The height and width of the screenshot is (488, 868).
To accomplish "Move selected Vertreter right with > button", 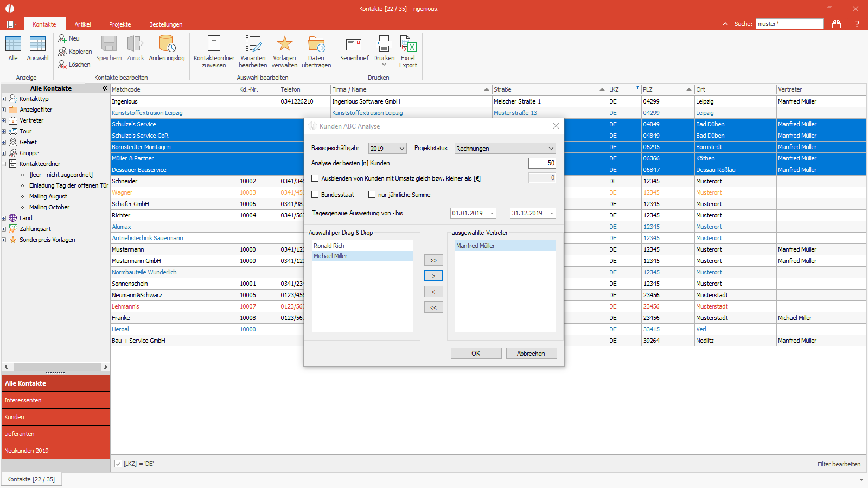I will (433, 276).
